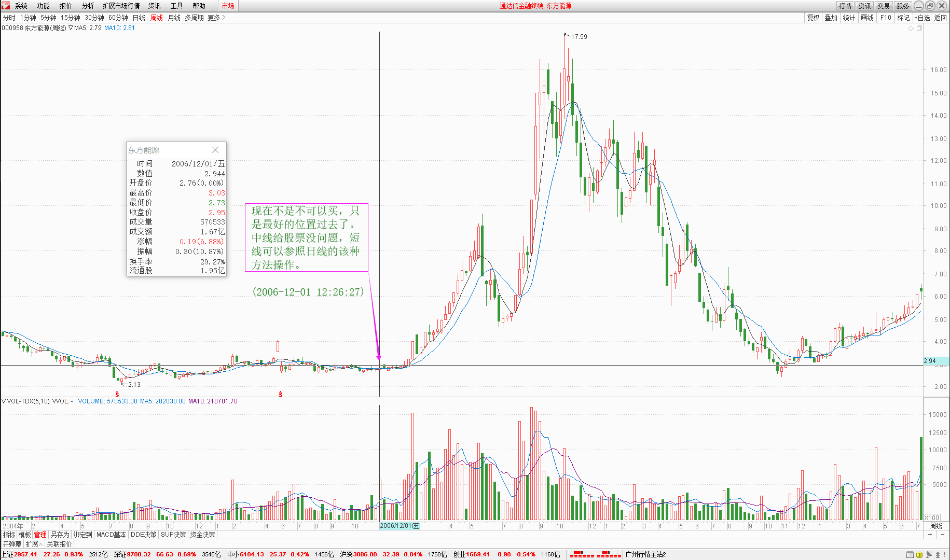Click the double up-arrow status bar icon

(x=937, y=554)
